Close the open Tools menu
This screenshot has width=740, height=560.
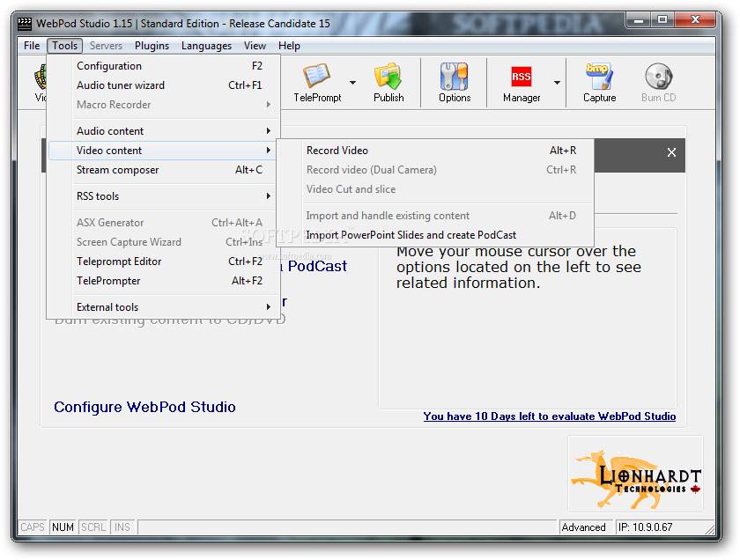64,46
